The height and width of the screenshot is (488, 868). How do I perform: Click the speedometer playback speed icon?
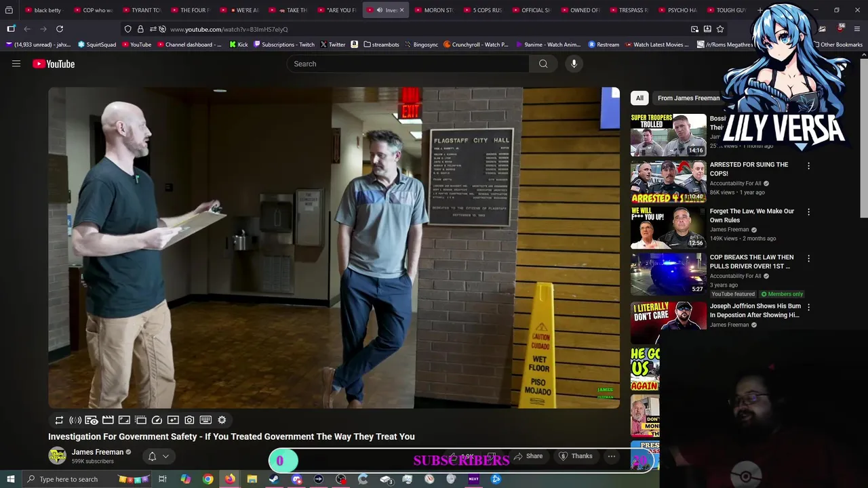[x=157, y=420]
